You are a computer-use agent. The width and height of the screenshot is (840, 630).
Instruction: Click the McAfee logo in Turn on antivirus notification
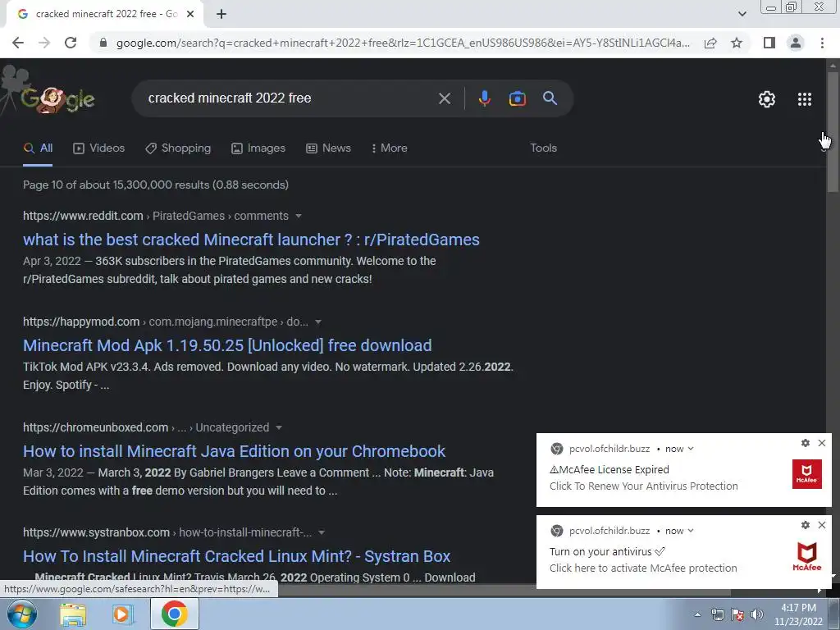click(807, 557)
